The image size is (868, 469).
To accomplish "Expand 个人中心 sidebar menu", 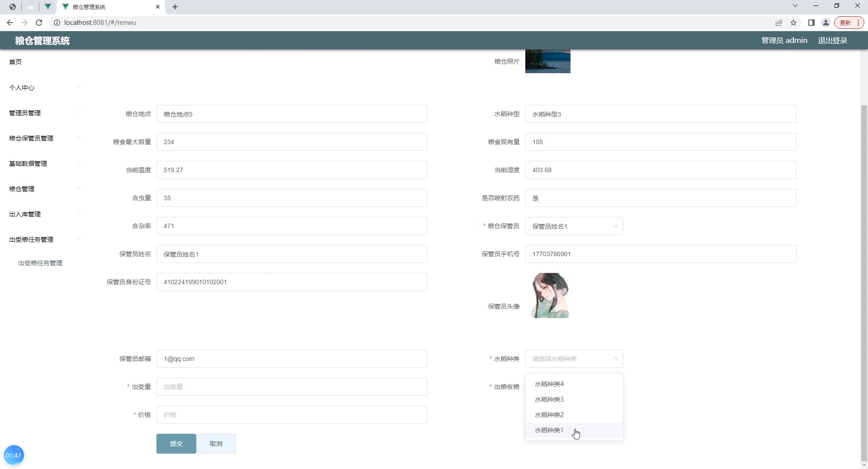I will point(45,88).
